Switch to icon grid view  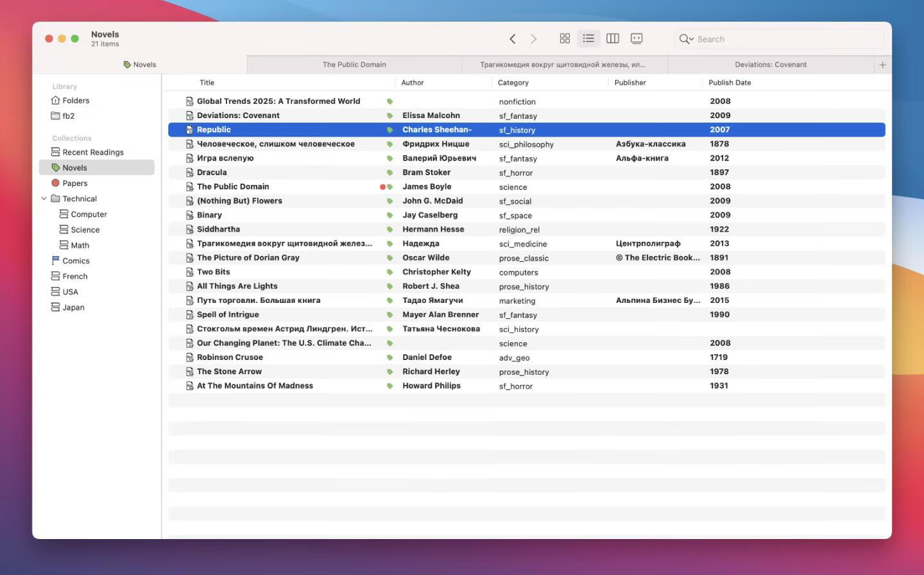point(565,39)
